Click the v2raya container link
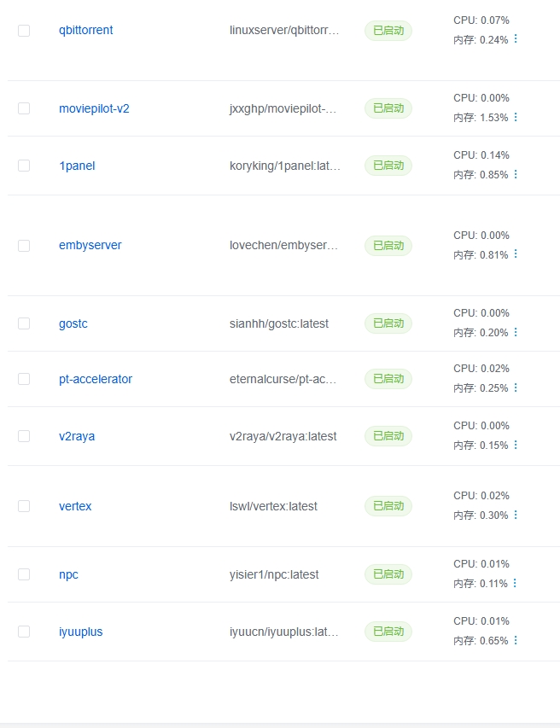Image resolution: width=560 pixels, height=728 pixels. (x=77, y=436)
